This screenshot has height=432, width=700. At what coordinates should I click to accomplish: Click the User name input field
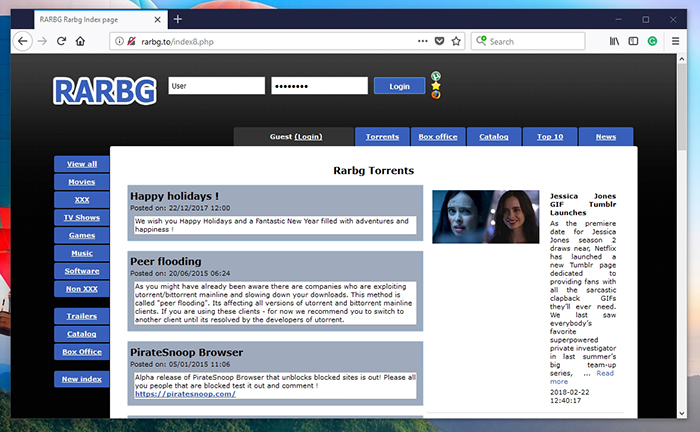pos(216,86)
